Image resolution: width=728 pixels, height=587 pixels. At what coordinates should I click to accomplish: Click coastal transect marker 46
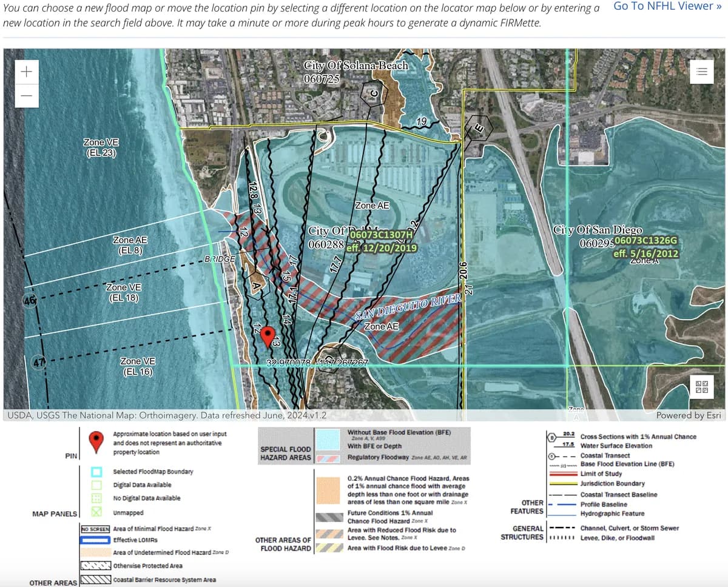[x=30, y=300]
